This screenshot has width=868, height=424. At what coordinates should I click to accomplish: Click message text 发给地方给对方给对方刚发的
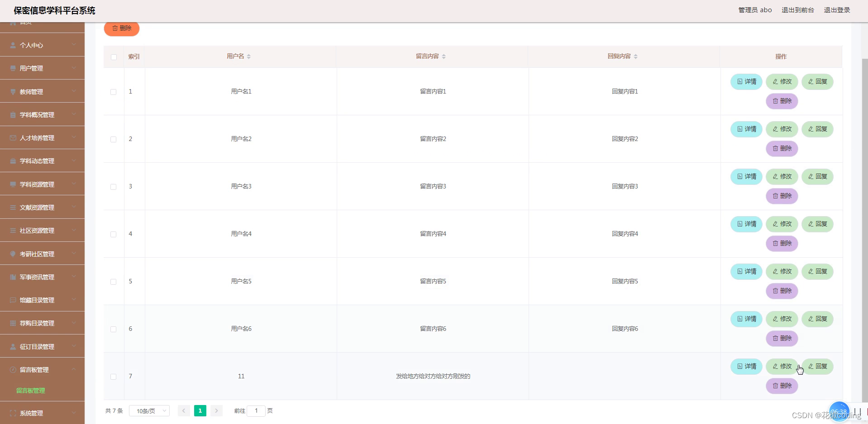[x=433, y=376]
